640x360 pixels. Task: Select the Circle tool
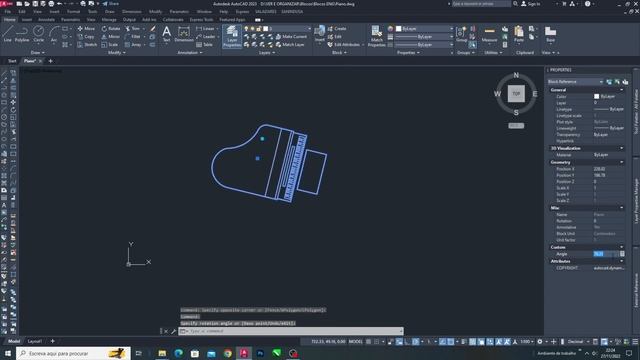(38, 34)
